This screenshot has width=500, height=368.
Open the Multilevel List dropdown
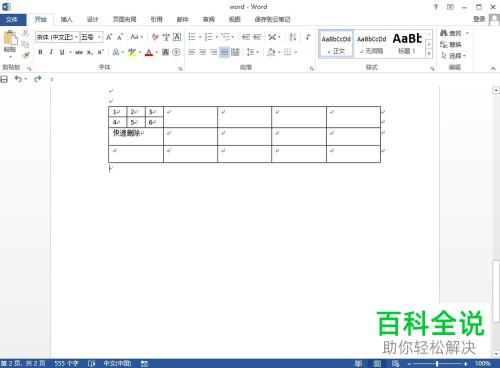coord(233,37)
